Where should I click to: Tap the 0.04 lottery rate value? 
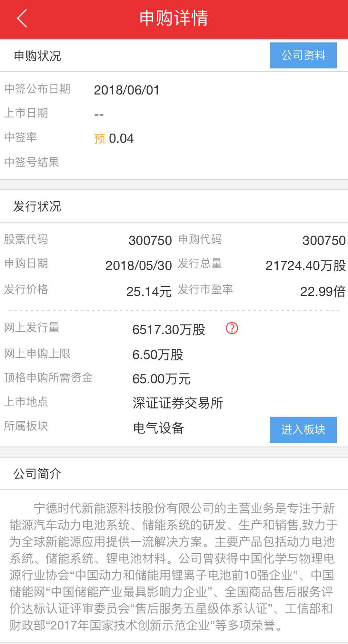(x=121, y=138)
